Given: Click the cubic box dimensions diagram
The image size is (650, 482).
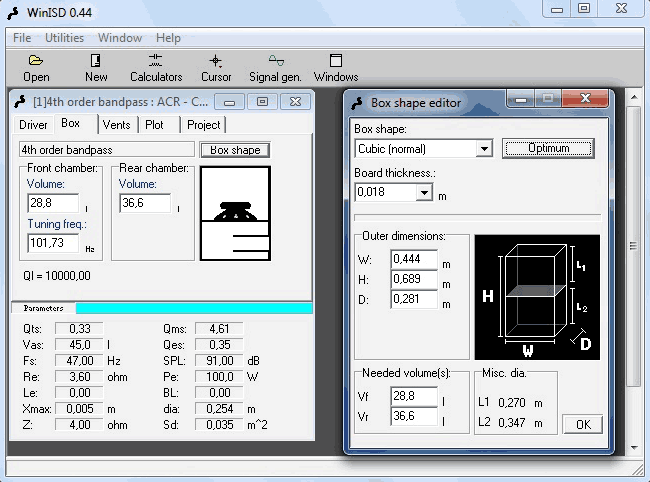Looking at the screenshot, I should pyautogui.click(x=536, y=297).
